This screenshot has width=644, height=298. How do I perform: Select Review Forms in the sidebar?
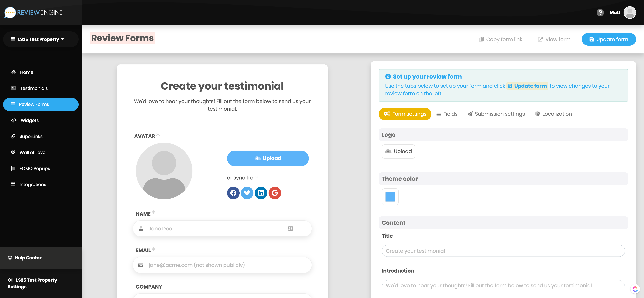click(x=41, y=104)
